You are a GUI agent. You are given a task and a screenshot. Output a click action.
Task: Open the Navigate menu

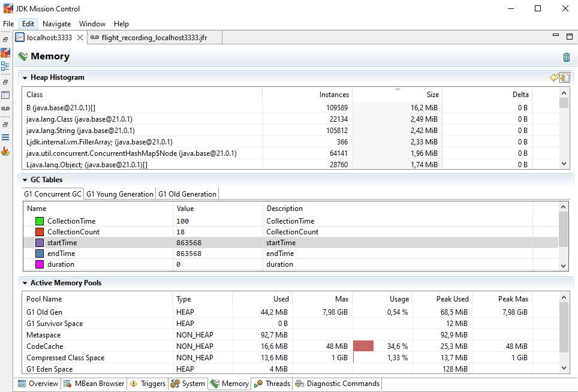(57, 23)
